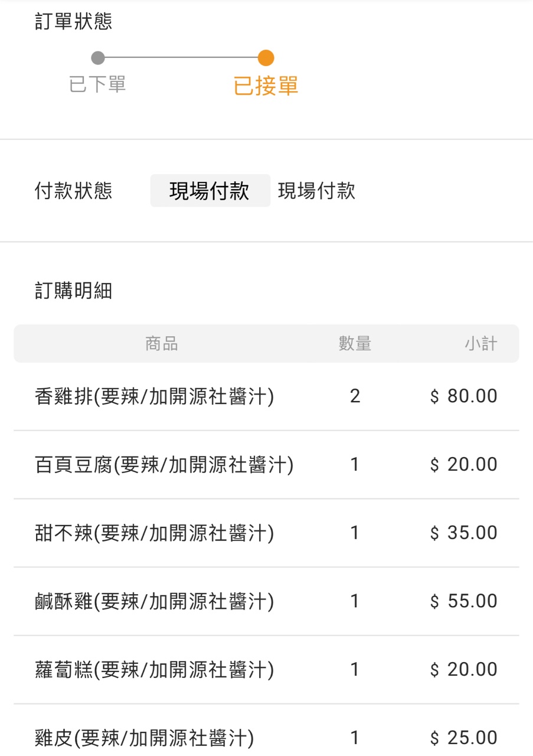Click the 訂購明細 section heading
Screen dimensions: 533x756
pos(73,291)
